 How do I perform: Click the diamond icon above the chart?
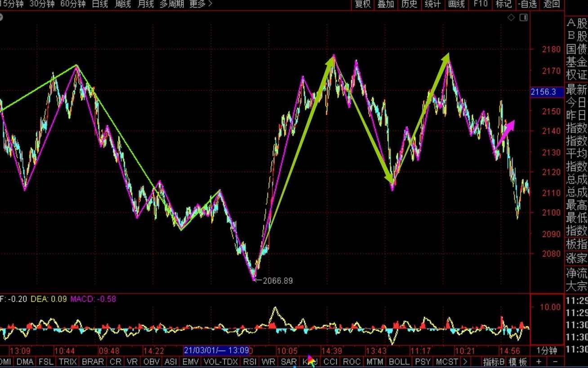coord(511,18)
